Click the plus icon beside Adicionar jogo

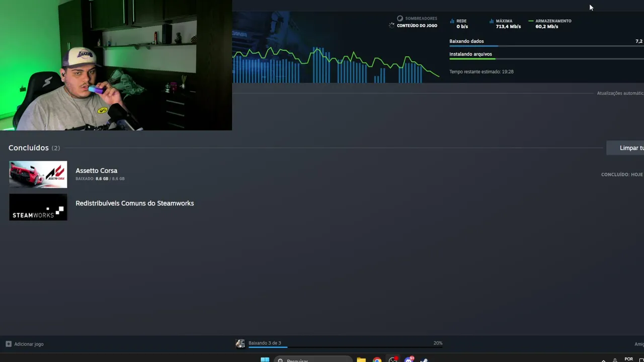pos(9,344)
